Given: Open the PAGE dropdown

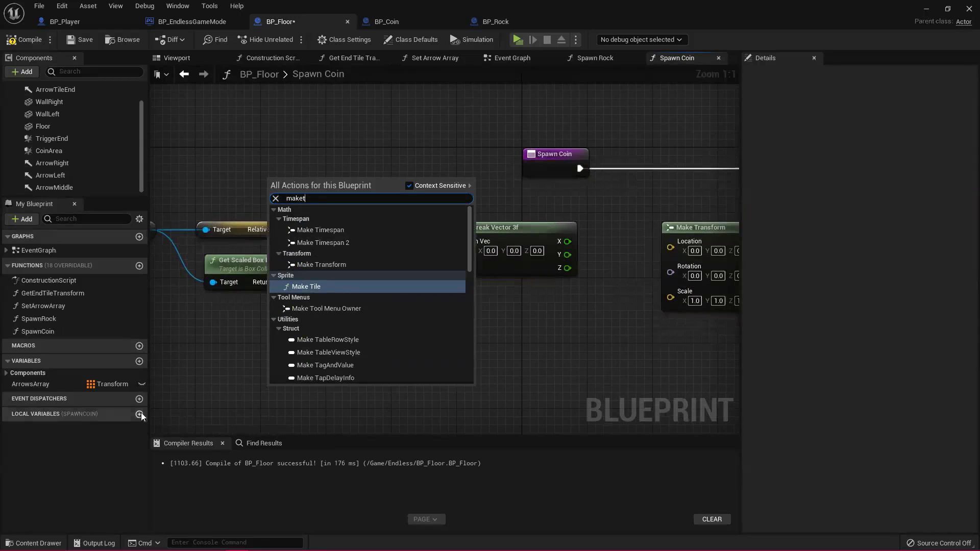Looking at the screenshot, I should (x=426, y=519).
